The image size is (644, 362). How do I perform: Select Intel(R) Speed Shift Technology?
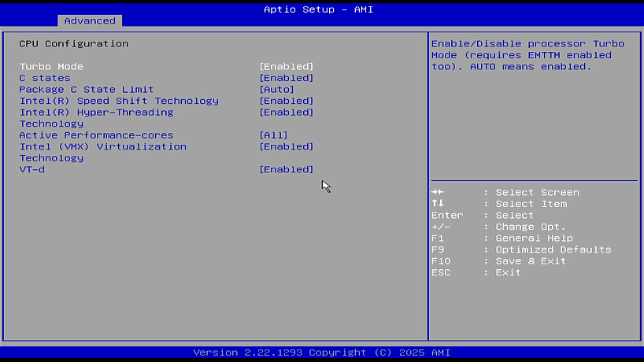point(119,101)
